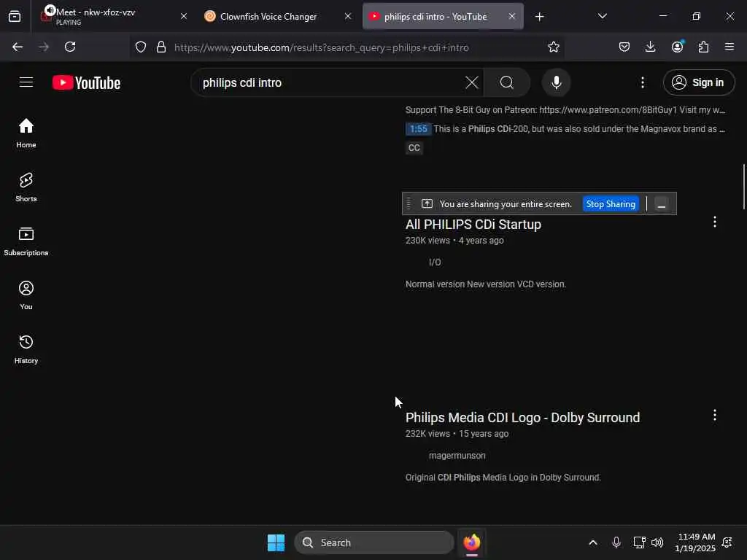Open a new browser tab

539,17
